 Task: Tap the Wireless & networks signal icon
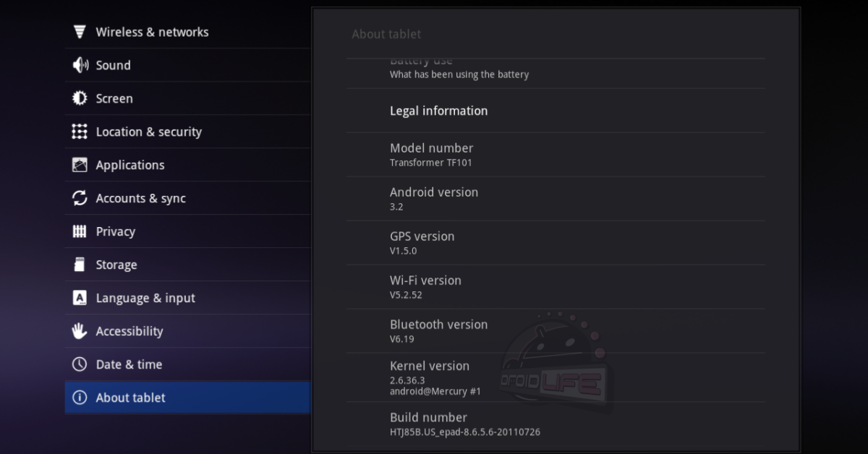[80, 32]
